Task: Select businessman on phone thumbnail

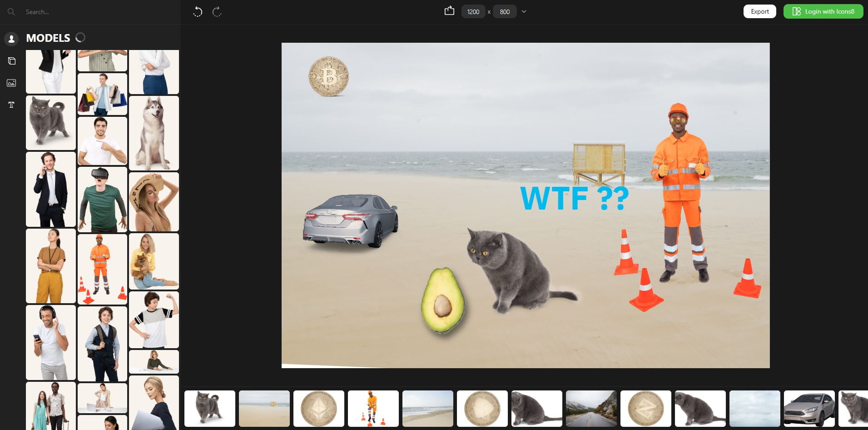Action: coord(51,190)
